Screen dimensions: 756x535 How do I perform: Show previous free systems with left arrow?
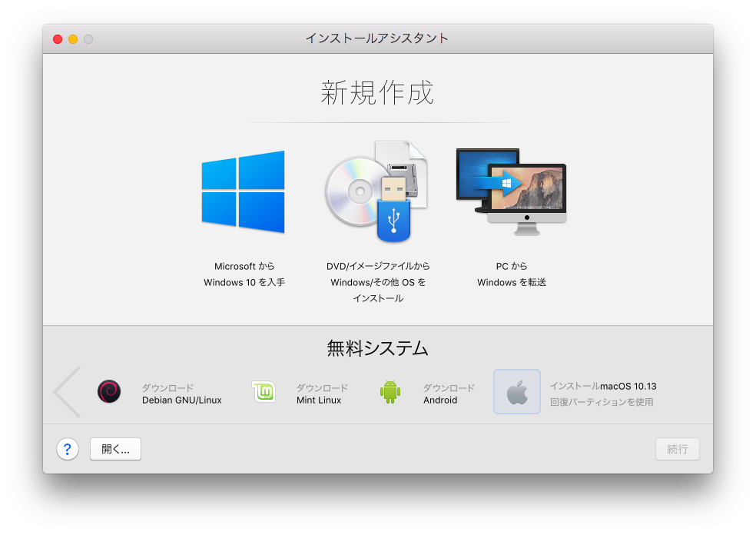[x=67, y=392]
